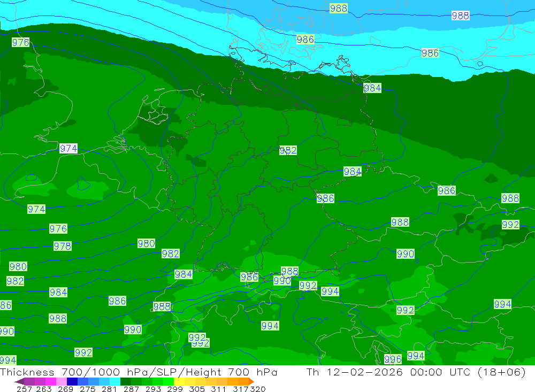Click the 287 legend value
This screenshot has height=392, width=535.
(x=132, y=389)
